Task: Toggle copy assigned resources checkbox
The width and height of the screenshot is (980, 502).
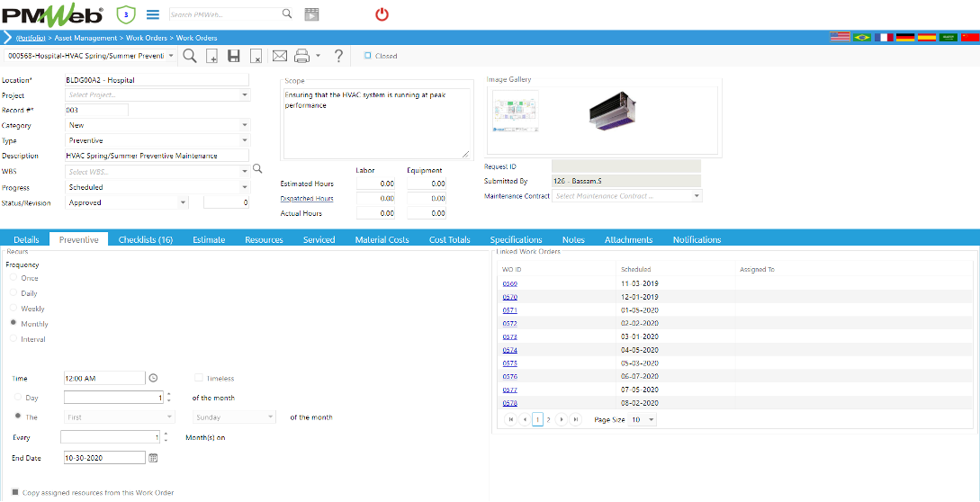Action: tap(15, 492)
